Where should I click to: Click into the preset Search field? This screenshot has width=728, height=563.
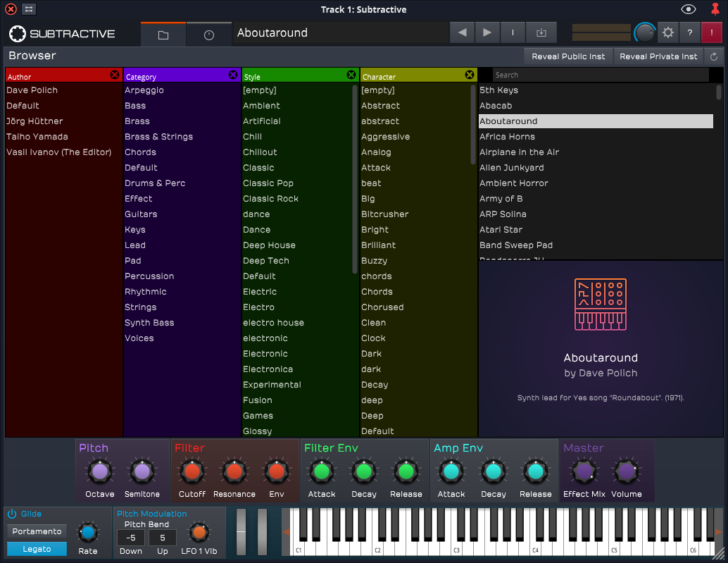point(601,75)
